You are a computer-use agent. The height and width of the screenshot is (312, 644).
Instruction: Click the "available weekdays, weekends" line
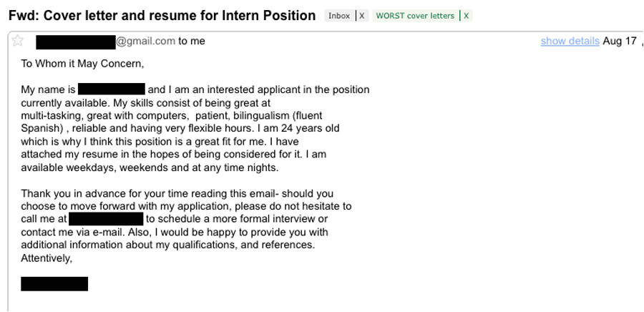[x=100, y=167]
